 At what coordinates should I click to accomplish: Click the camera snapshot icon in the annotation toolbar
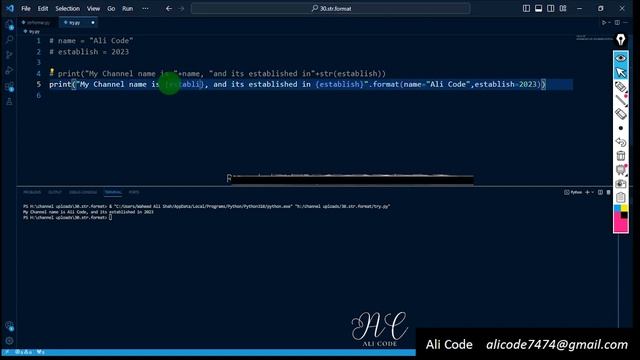tap(621, 184)
